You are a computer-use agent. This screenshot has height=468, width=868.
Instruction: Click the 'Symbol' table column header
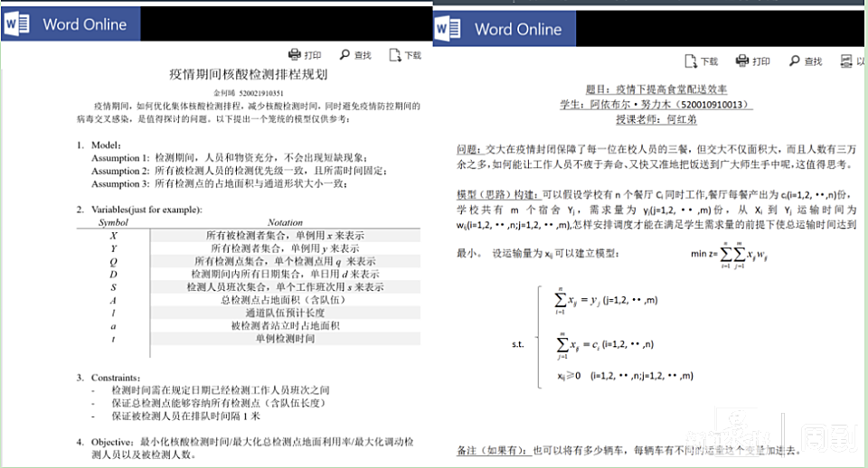pyautogui.click(x=113, y=222)
